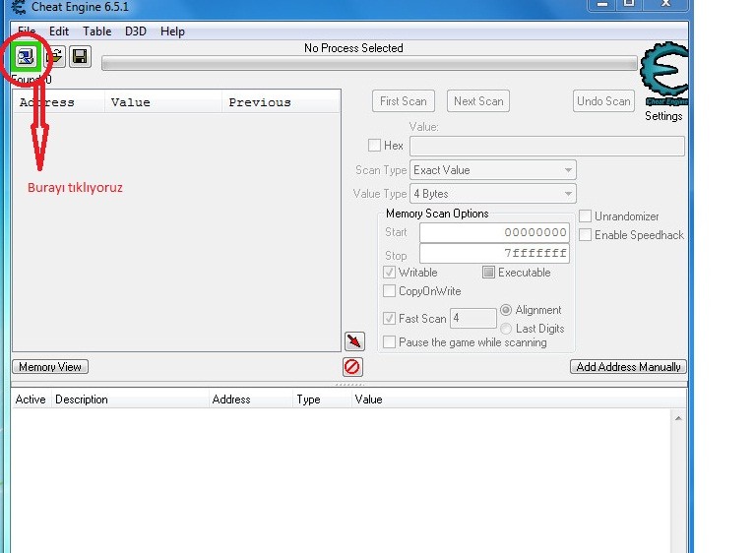The width and height of the screenshot is (756, 553).
Task: Click the First Scan button
Action: (404, 101)
